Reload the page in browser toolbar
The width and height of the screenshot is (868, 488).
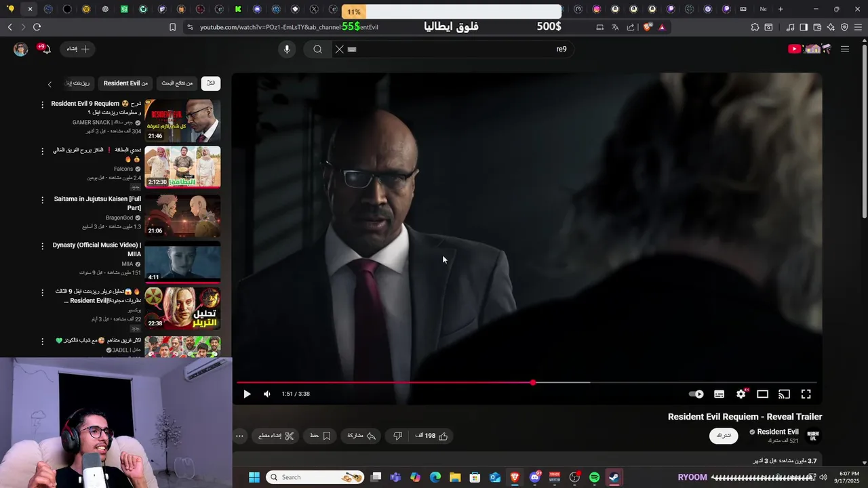pyautogui.click(x=37, y=27)
